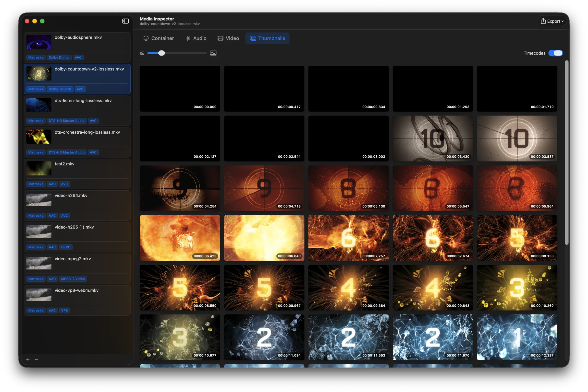The width and height of the screenshot is (588, 392).
Task: Select dts-listen-long-lossless.mkv file
Action: coord(77,111)
